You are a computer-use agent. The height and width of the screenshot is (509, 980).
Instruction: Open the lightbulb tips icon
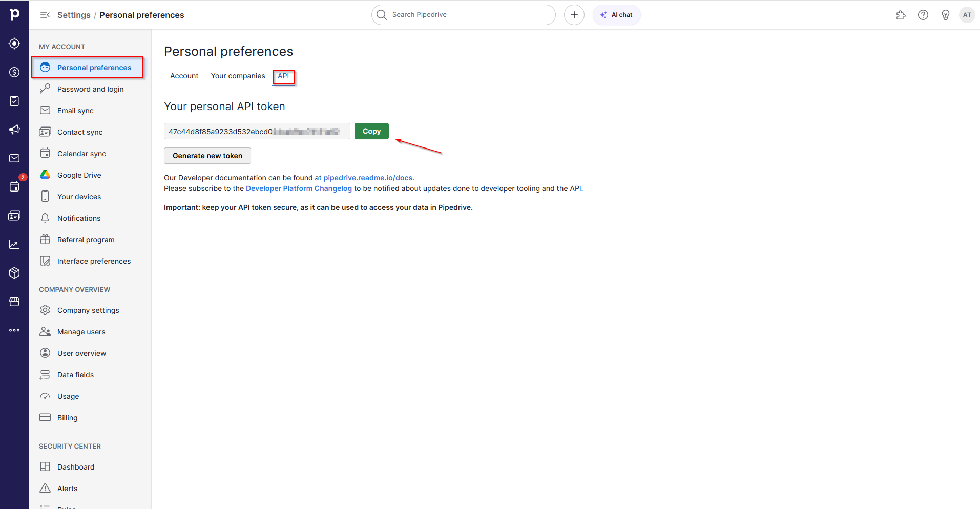tap(946, 15)
